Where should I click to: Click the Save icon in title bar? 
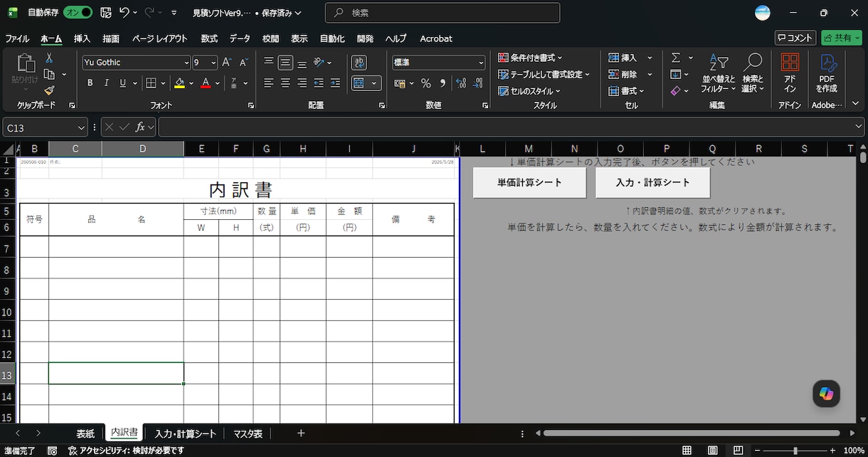(x=106, y=13)
